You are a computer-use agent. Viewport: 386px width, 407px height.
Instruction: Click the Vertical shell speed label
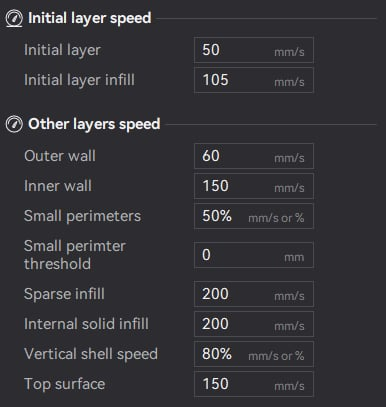(x=91, y=354)
